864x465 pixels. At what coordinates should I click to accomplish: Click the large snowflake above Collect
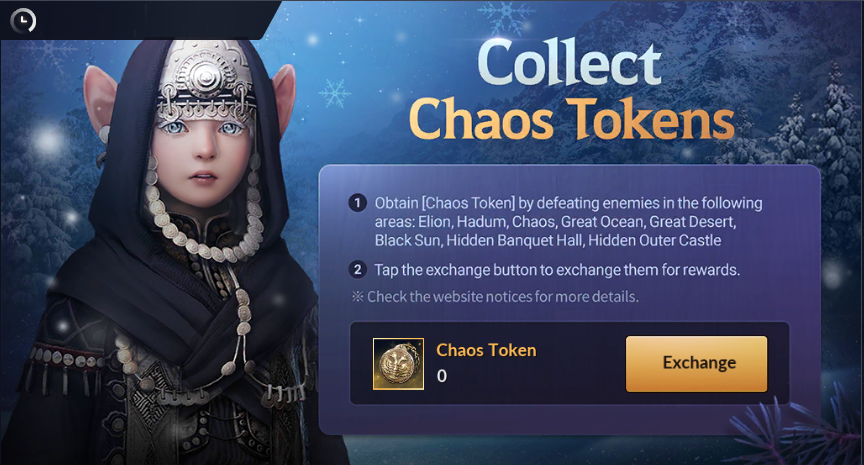coord(506,18)
